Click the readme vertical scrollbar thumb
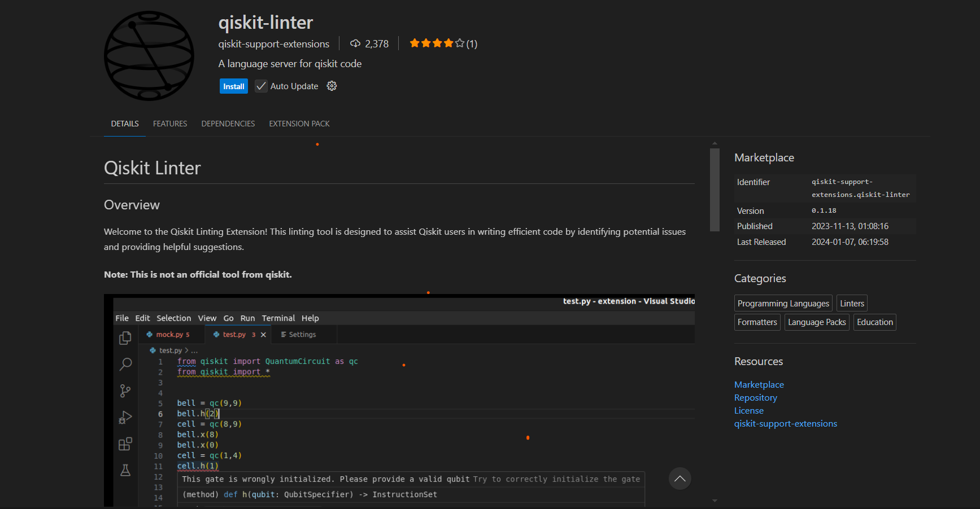 tap(715, 190)
